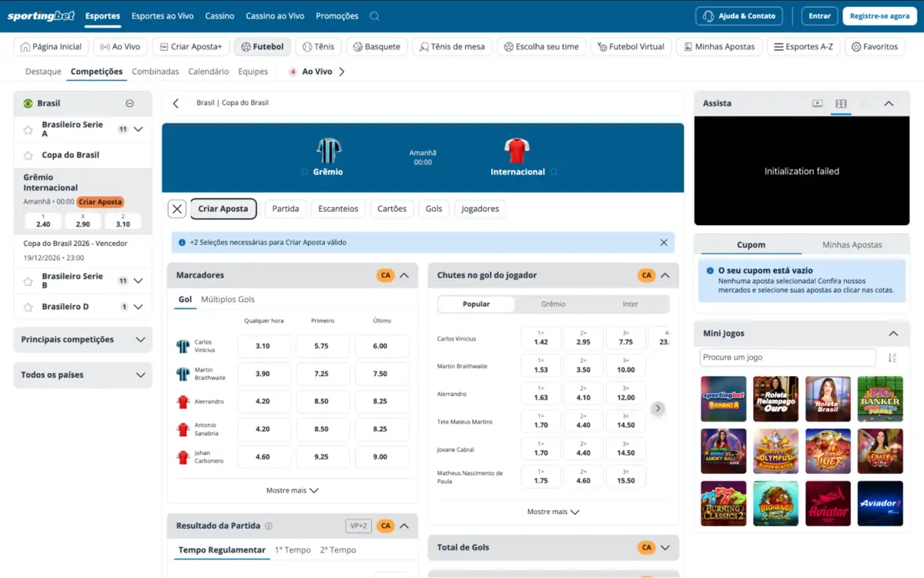Go back using the arrow beside the breadcrumb
Image resolution: width=924 pixels, height=578 pixels.
click(x=176, y=103)
